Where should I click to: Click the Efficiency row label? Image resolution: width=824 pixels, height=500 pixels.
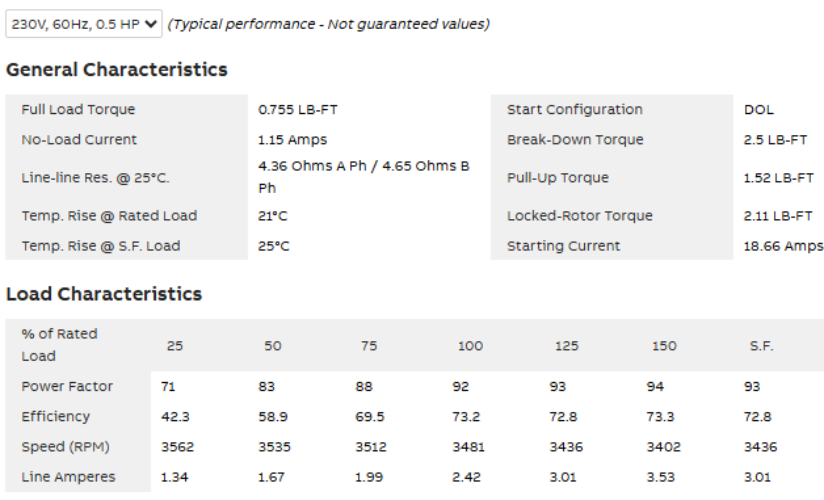tap(56, 417)
